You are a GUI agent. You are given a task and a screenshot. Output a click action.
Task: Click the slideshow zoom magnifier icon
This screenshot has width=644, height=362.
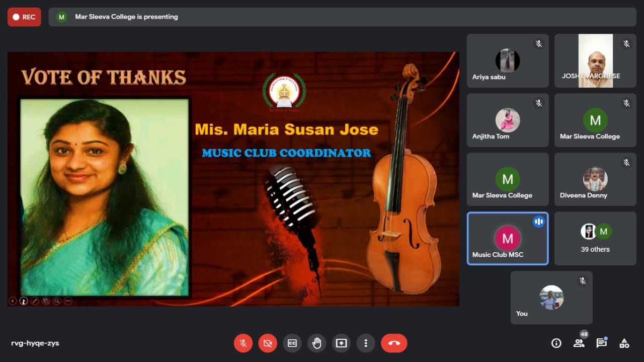pos(57,301)
